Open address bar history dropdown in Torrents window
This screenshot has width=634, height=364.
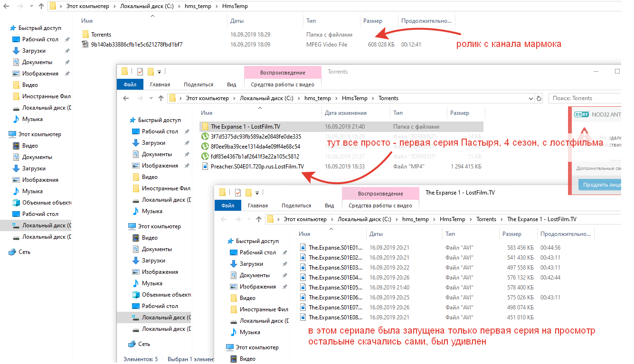[x=530, y=99]
